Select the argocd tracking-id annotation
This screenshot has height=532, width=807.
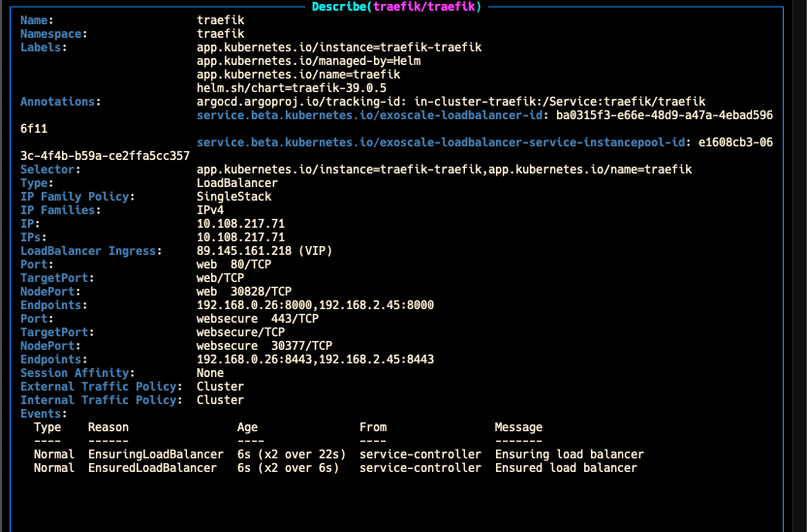tap(450, 102)
